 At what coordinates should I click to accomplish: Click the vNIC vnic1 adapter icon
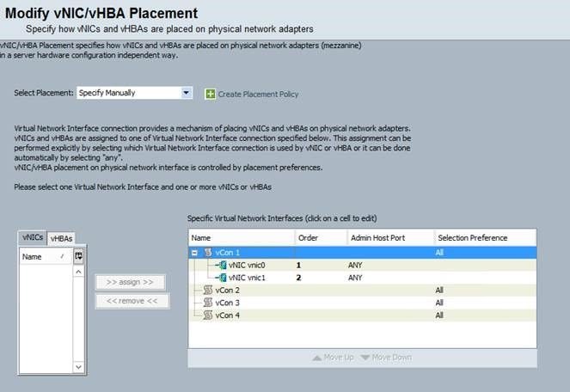coord(222,278)
